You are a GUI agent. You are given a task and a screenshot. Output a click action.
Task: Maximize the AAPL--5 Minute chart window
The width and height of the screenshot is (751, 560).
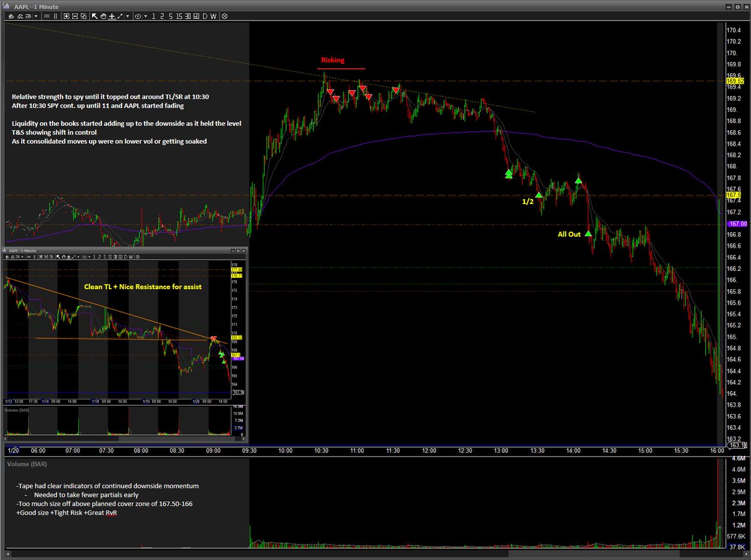pos(238,251)
